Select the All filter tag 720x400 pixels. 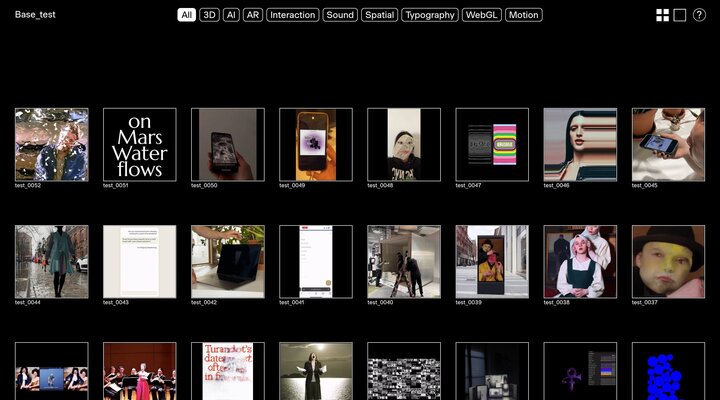[187, 15]
